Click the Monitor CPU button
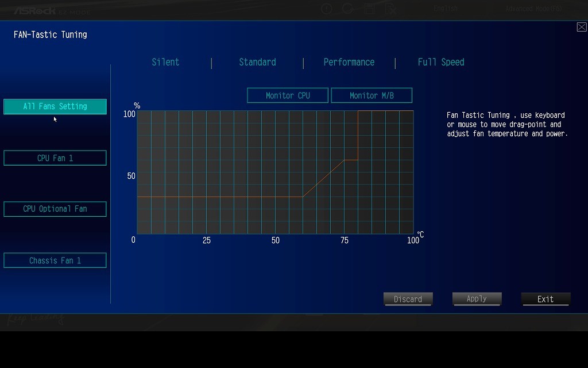The height and width of the screenshot is (368, 588). click(x=288, y=95)
